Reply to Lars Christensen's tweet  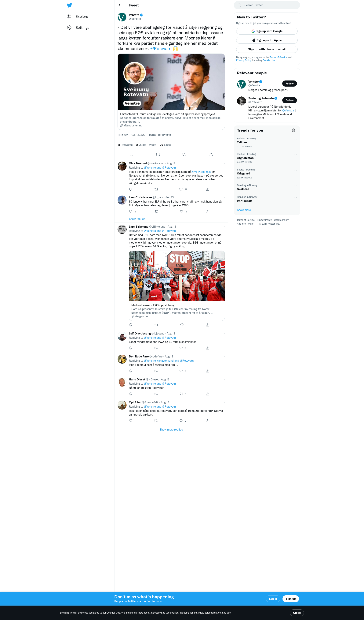[130, 212]
